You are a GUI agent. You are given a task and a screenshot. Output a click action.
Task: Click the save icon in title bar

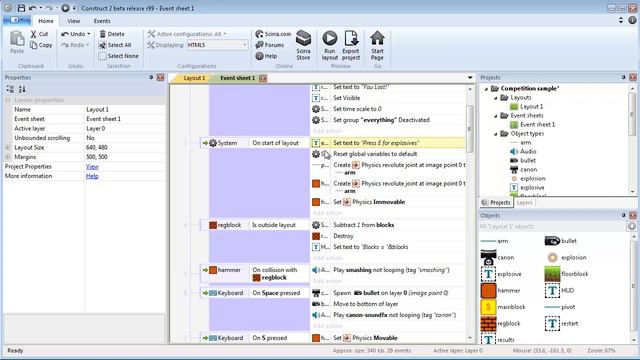(x=21, y=8)
